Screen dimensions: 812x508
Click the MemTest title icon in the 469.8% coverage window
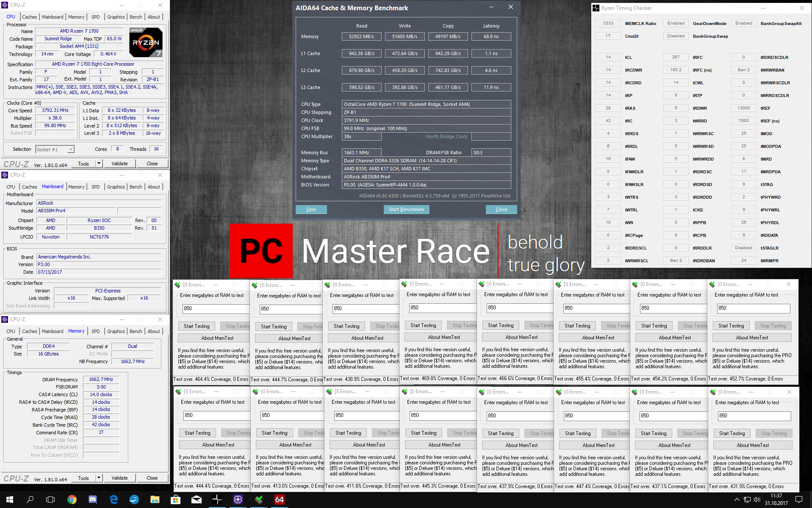404,284
